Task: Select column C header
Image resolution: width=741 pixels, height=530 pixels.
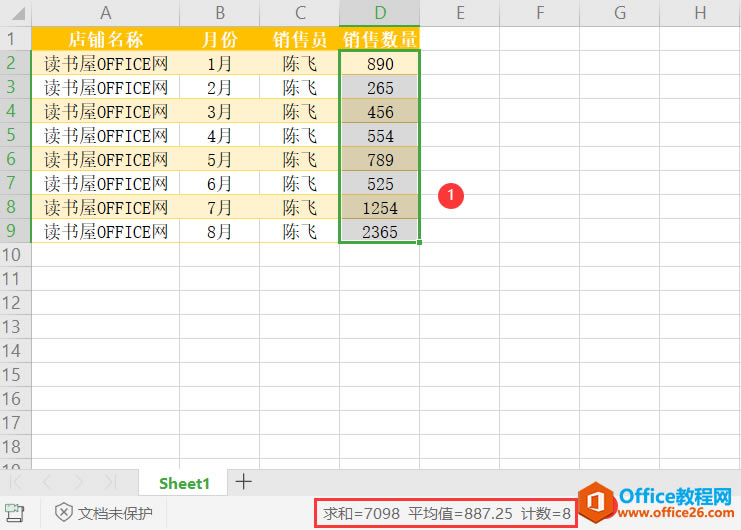Action: point(299,13)
